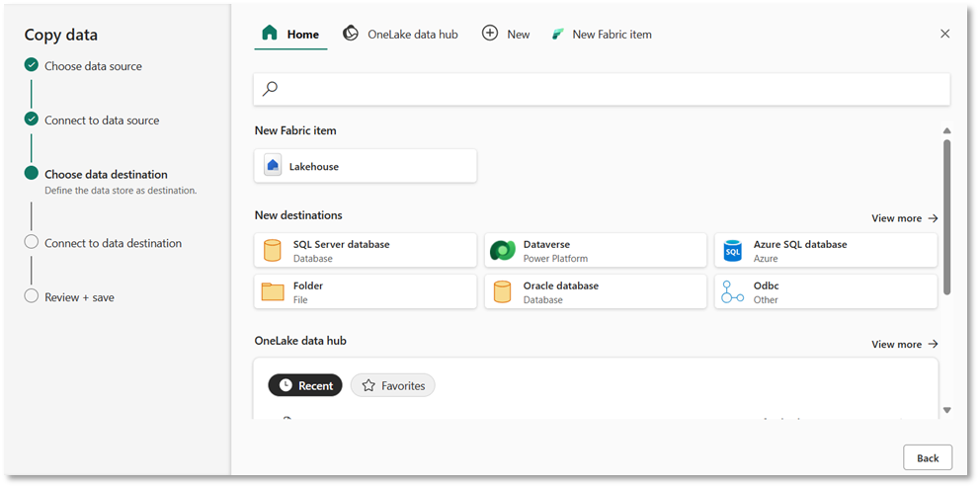
Task: Toggle the Favorites filter pill
Action: click(392, 385)
